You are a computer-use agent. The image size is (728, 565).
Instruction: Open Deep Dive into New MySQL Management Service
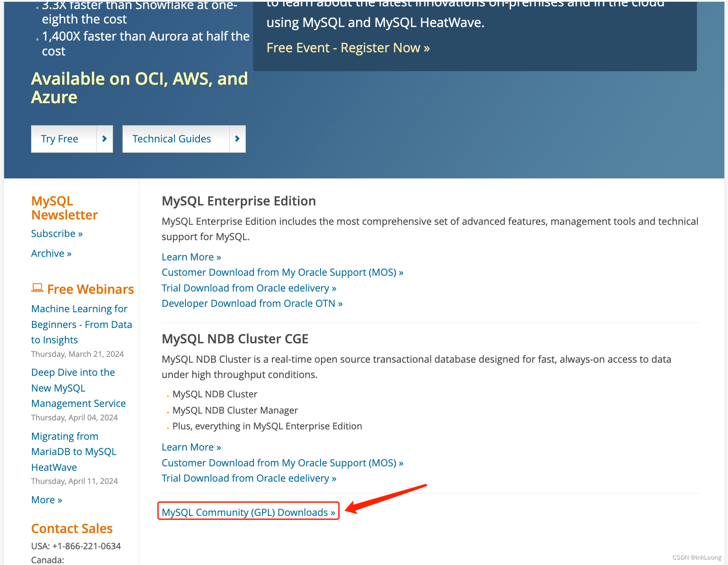pos(78,388)
